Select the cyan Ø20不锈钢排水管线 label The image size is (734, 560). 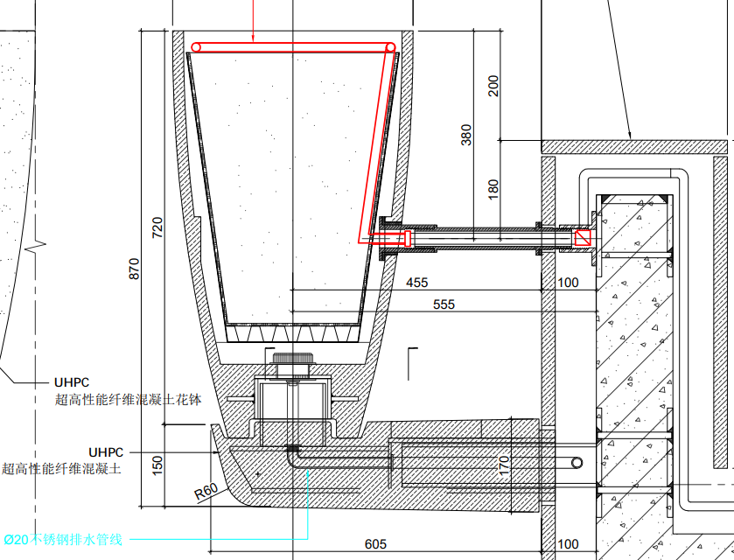tap(66, 539)
